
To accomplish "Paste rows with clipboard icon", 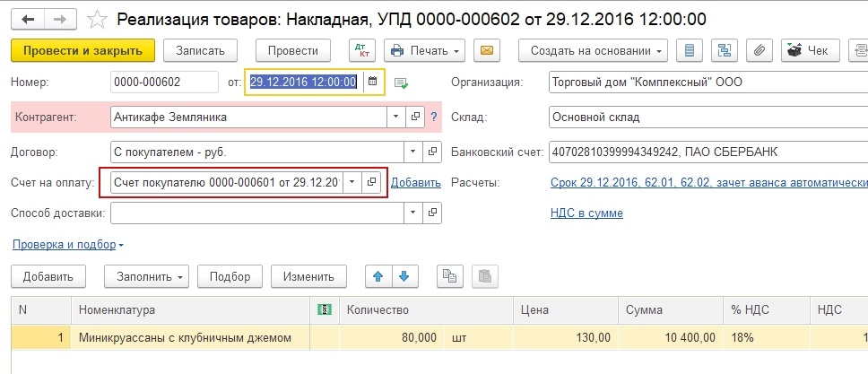I will [x=485, y=276].
